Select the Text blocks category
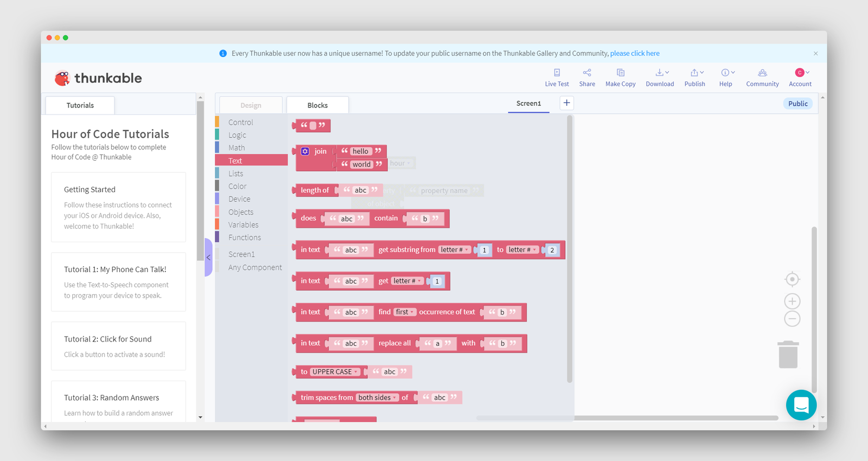The width and height of the screenshot is (868, 461). coord(251,161)
